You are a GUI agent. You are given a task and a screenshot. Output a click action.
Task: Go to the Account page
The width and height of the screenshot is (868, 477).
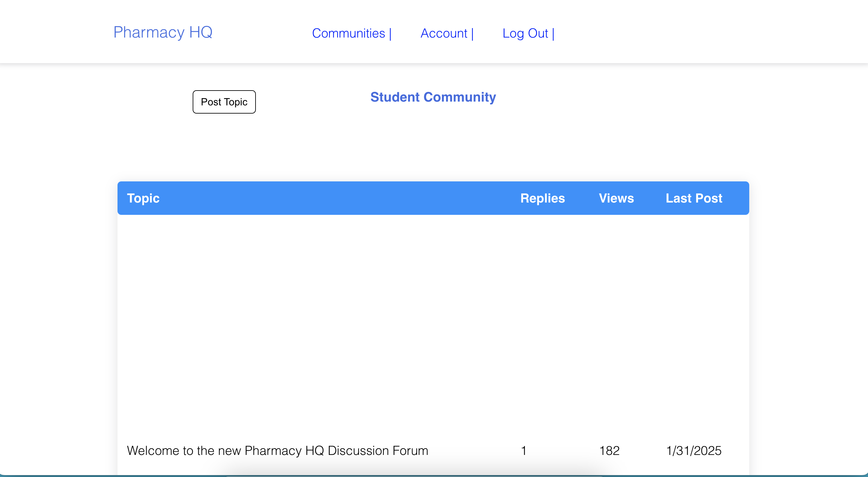point(444,33)
